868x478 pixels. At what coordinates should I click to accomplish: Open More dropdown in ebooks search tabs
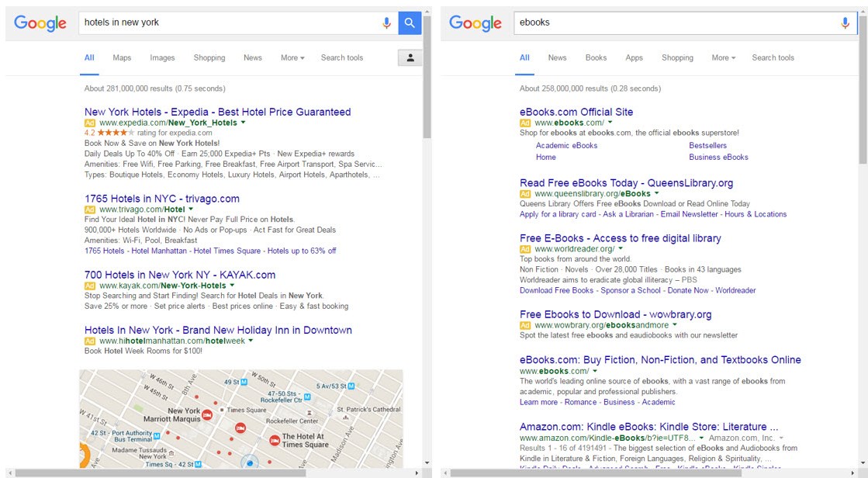click(724, 57)
